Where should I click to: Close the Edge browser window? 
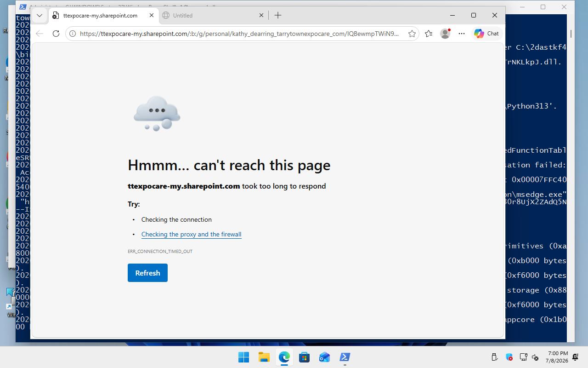[495, 15]
